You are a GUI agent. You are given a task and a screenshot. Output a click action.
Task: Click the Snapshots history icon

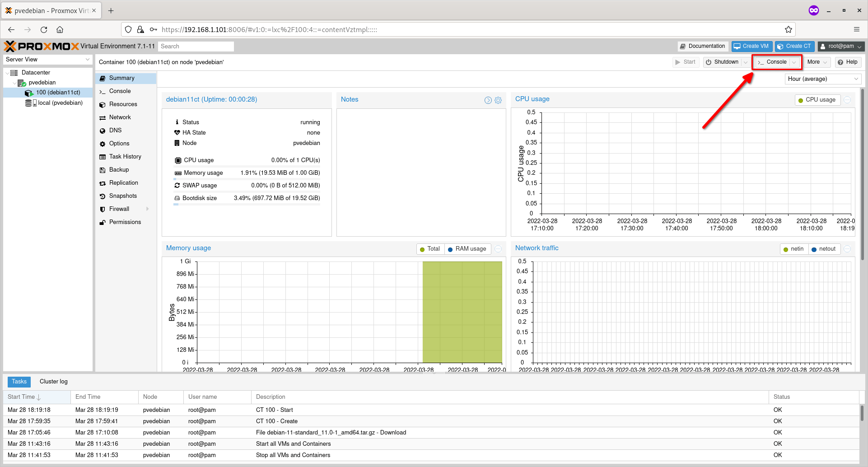(x=103, y=196)
